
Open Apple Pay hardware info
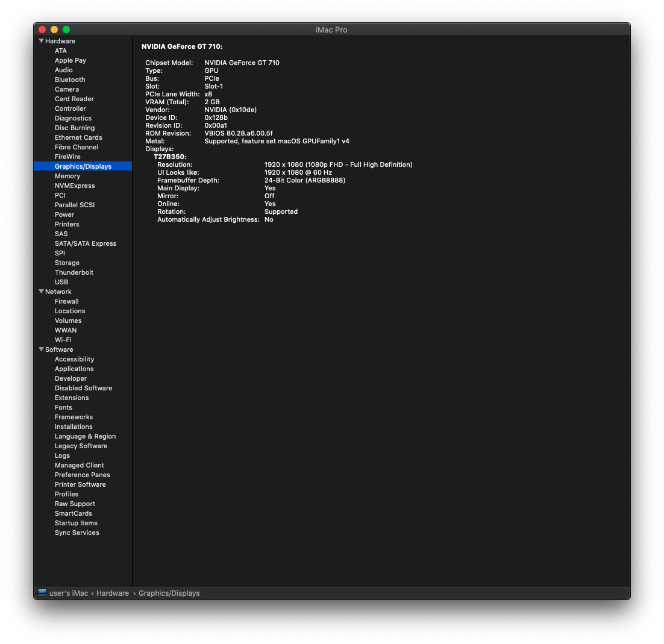(70, 61)
